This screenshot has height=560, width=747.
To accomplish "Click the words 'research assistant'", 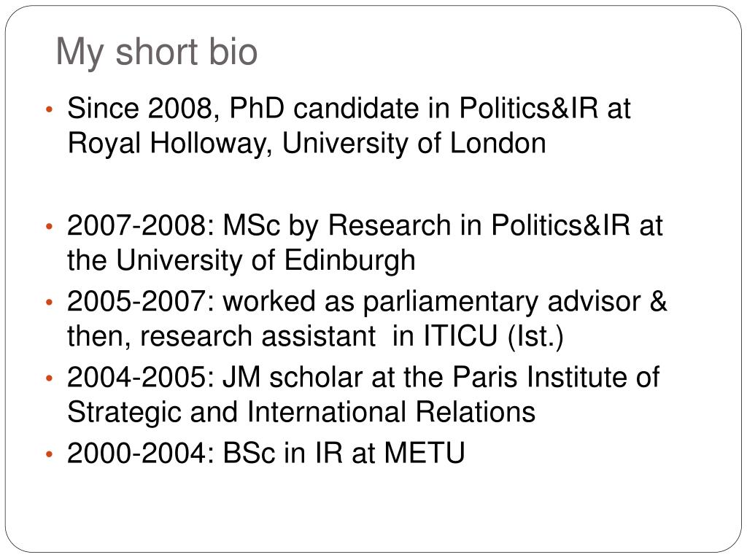I will pos(258,336).
